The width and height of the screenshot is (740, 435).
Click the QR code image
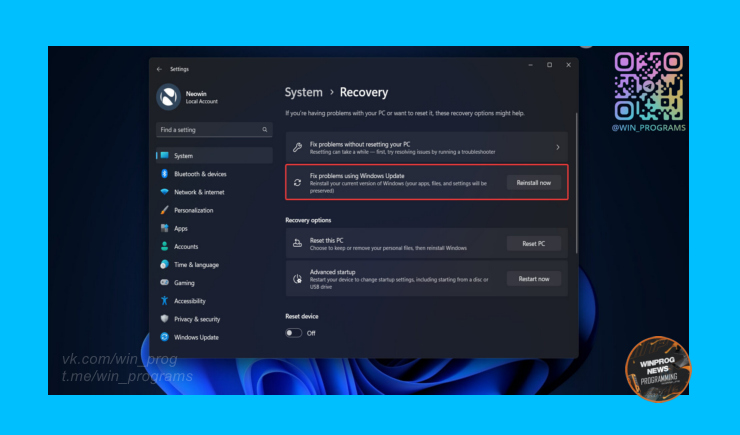(648, 86)
